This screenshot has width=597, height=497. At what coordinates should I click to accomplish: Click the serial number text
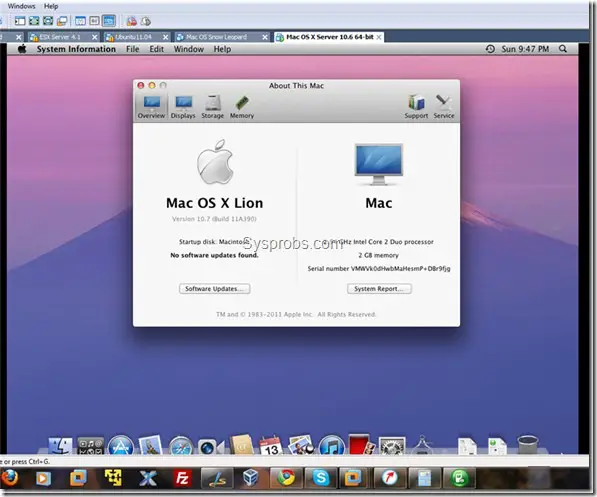pos(379,268)
